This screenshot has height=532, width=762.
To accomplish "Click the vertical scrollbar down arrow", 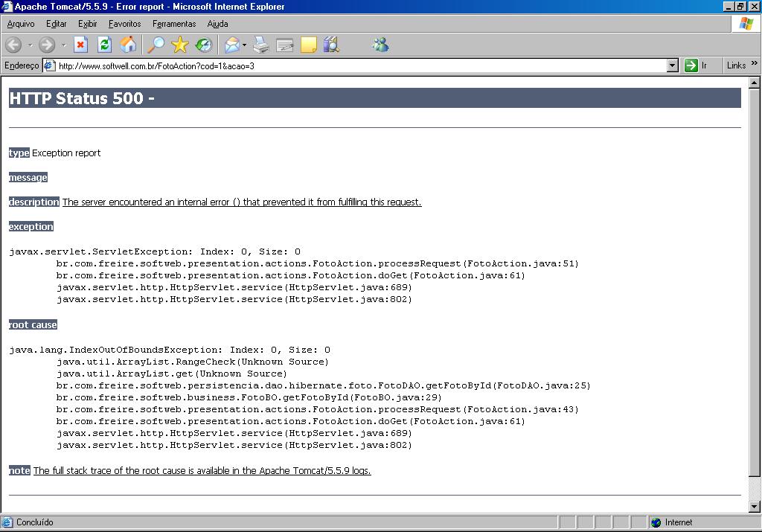I will [x=755, y=507].
